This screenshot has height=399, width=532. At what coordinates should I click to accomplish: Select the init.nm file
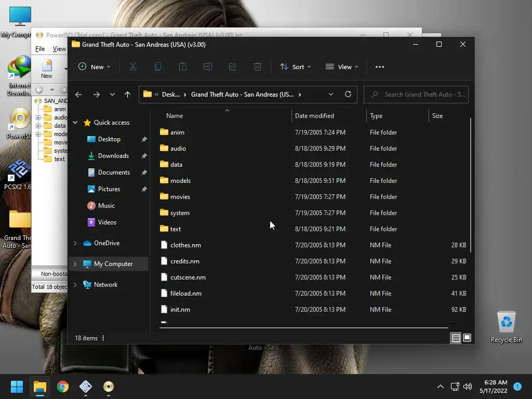point(314,310)
